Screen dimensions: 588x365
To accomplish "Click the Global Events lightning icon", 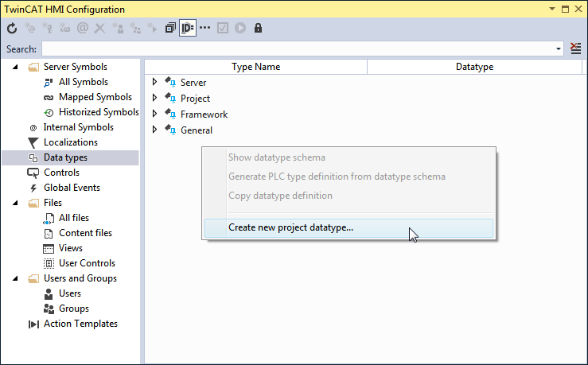I will pyautogui.click(x=33, y=188).
